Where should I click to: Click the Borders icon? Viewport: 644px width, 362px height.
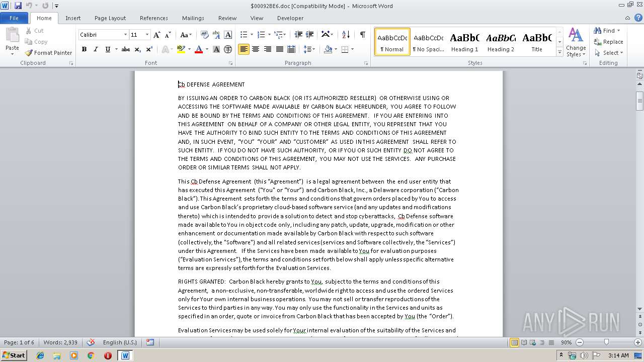coord(345,49)
